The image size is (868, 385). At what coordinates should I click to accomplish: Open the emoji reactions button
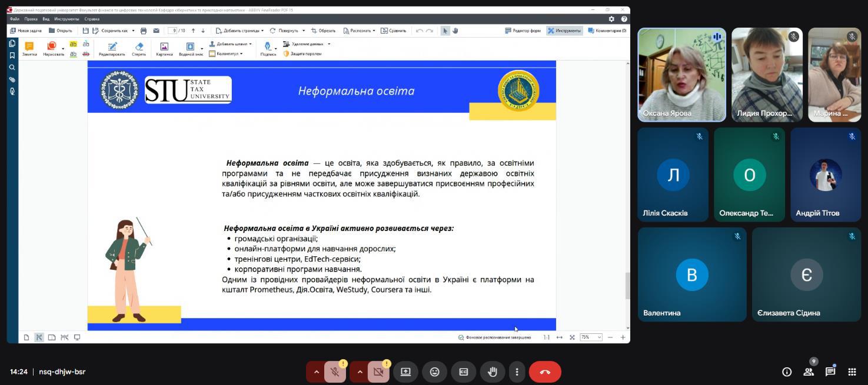point(434,371)
